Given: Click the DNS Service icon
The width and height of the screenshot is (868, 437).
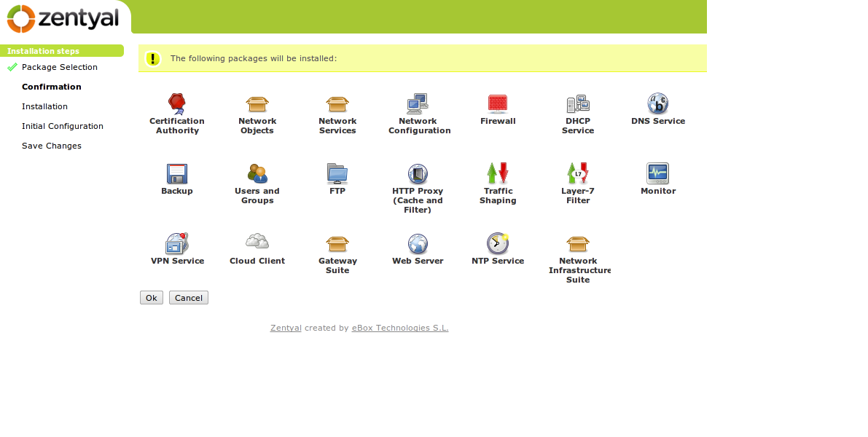Looking at the screenshot, I should [x=658, y=103].
